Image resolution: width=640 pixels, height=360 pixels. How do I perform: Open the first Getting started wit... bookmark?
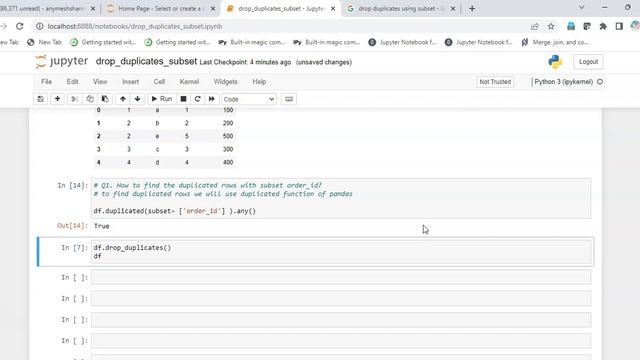click(x=102, y=42)
